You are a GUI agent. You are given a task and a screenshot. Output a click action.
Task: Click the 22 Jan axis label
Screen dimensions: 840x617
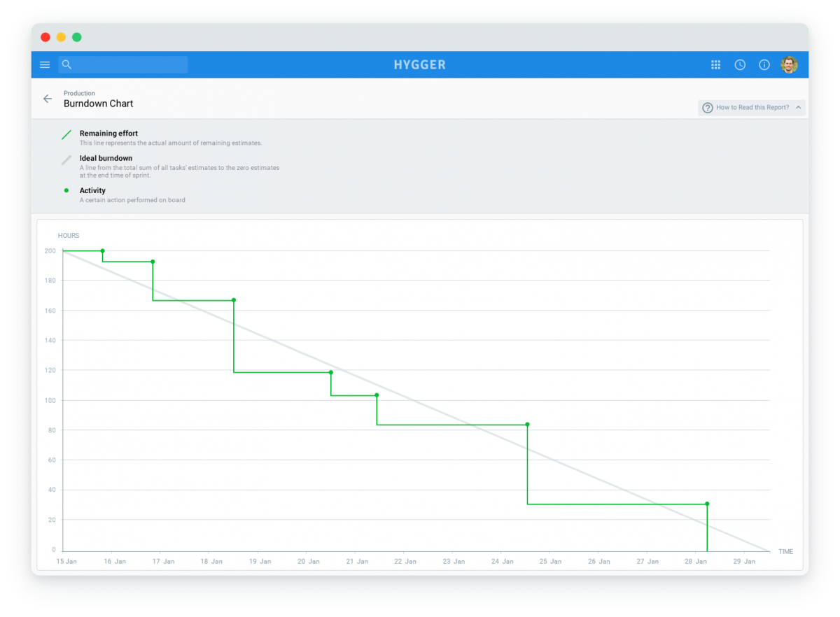pos(405,561)
